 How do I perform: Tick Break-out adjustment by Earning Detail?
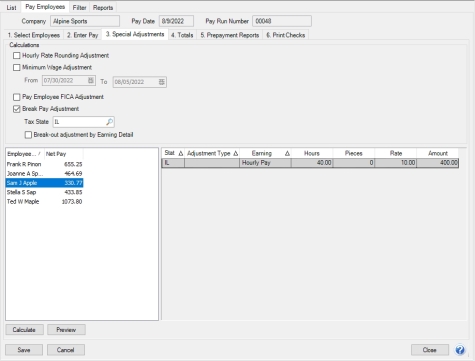click(28, 135)
